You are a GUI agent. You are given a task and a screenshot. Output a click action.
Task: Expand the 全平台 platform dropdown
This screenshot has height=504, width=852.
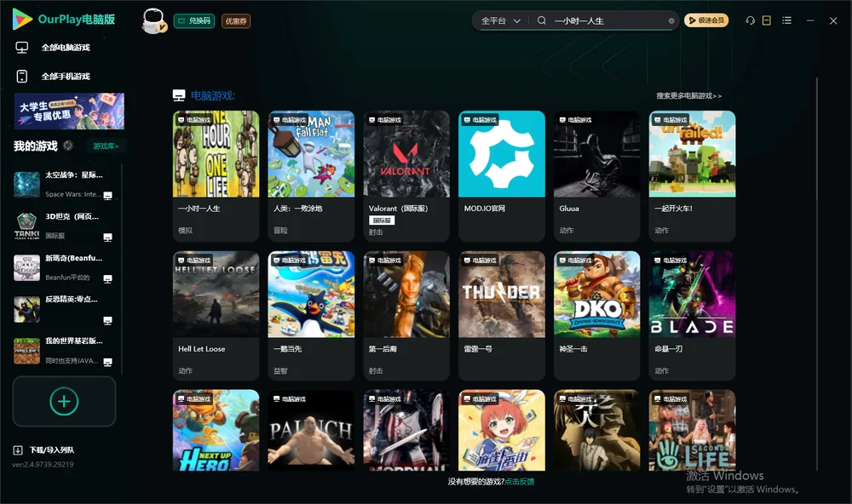(x=500, y=20)
